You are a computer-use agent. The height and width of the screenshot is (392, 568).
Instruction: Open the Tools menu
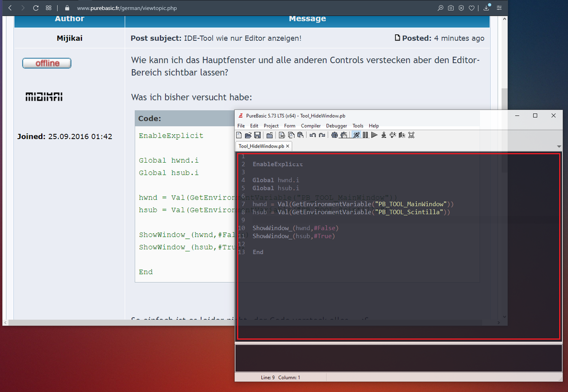[358, 126]
